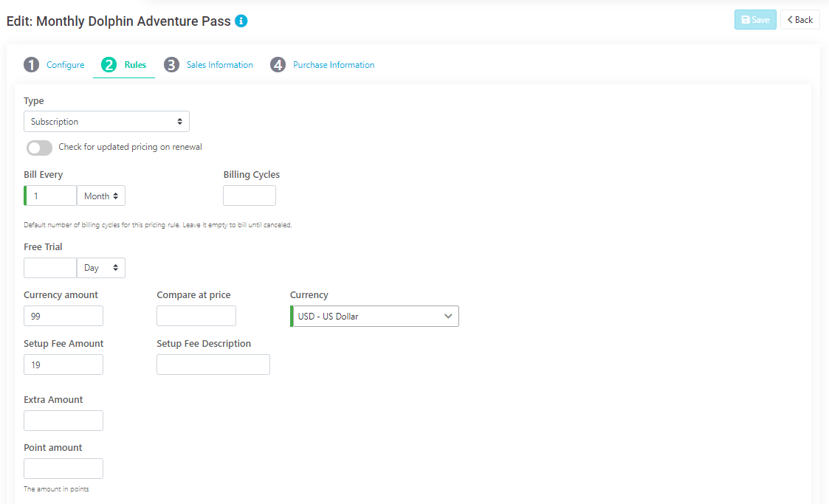829x504 pixels.
Task: Click inside the Point amount field
Action: pyautogui.click(x=63, y=468)
